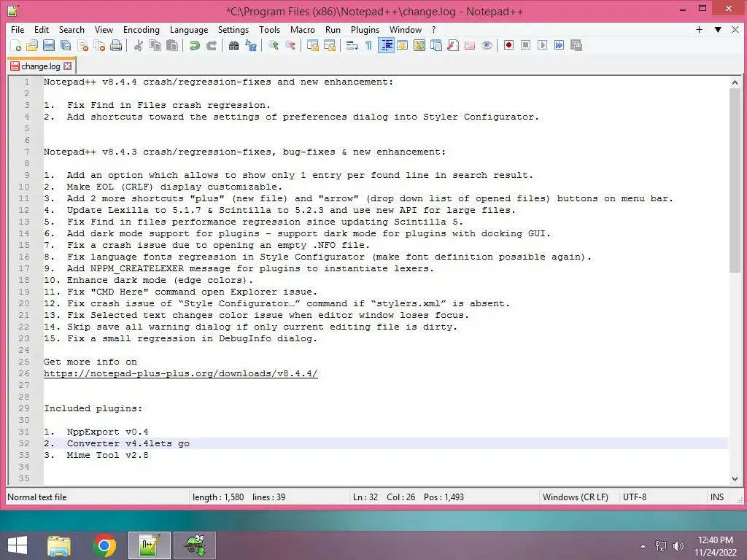Open the View menu
This screenshot has width=747, height=560.
click(x=104, y=29)
